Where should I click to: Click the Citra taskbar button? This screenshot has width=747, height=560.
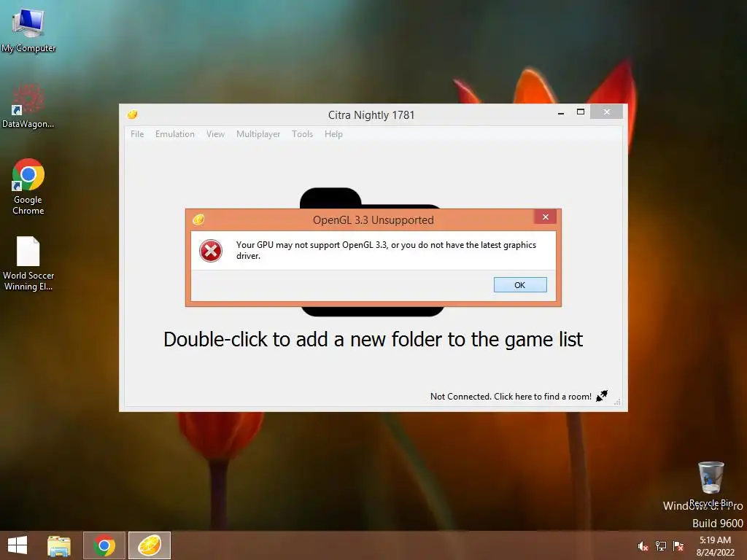click(x=149, y=545)
